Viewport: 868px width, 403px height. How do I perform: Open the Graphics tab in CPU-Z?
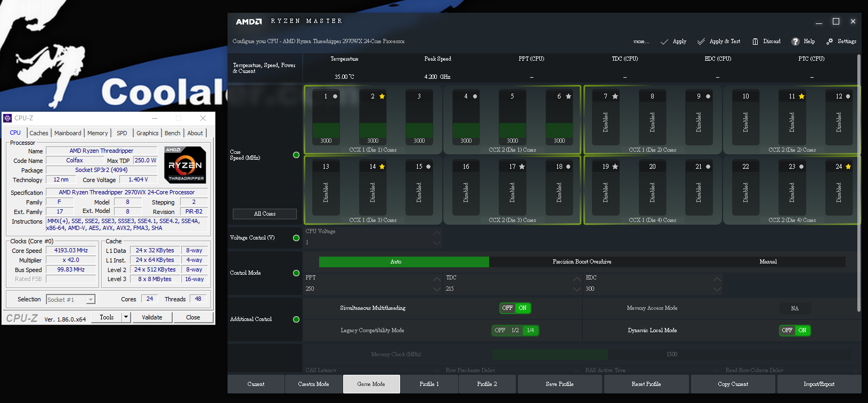(148, 133)
